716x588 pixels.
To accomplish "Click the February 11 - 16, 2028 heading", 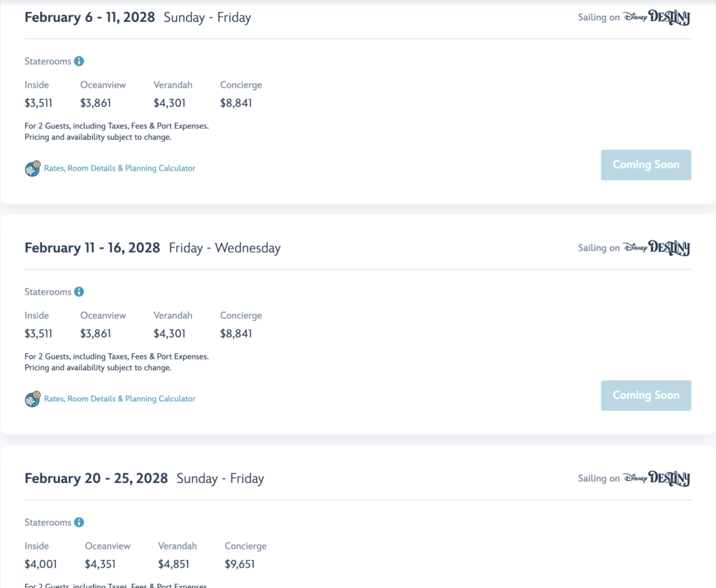I will pyautogui.click(x=92, y=248).
